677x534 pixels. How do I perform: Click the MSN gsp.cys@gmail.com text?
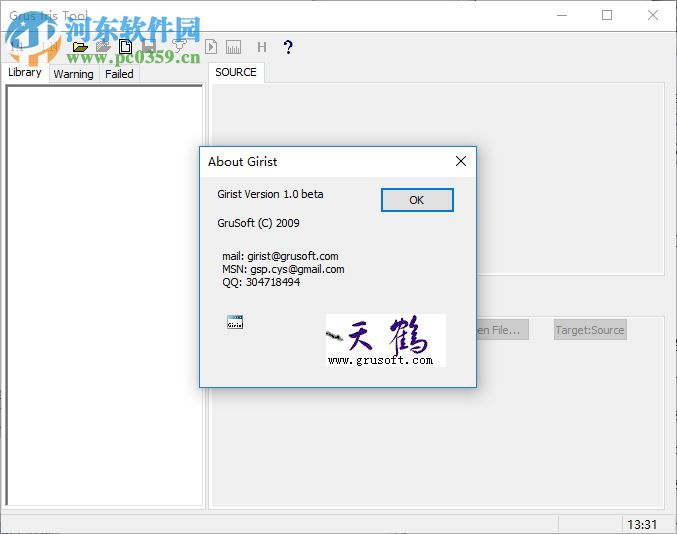[283, 269]
